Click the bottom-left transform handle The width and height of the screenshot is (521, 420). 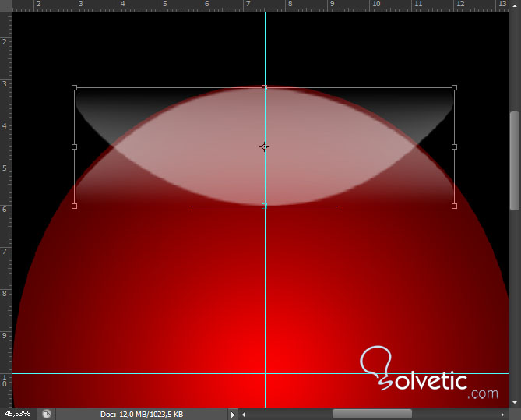coord(75,206)
